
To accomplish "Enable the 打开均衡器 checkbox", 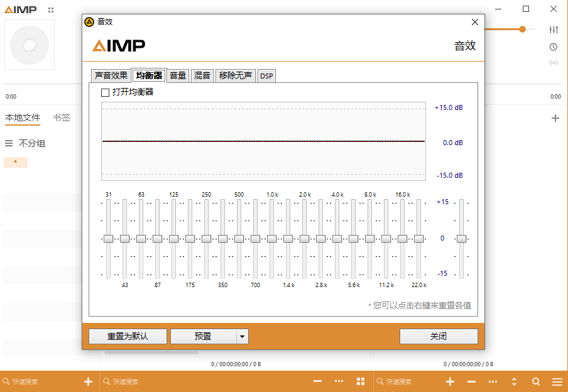I will (x=105, y=92).
